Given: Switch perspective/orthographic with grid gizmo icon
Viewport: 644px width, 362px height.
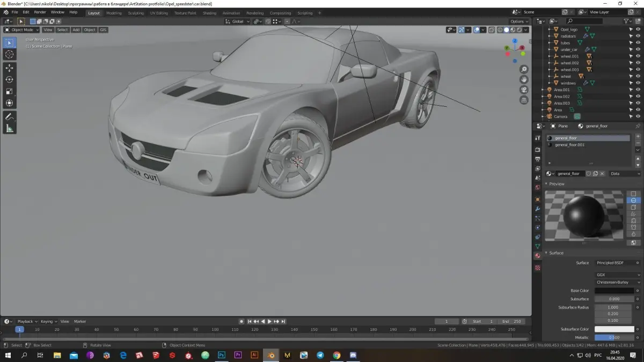Looking at the screenshot, I should (x=524, y=100).
